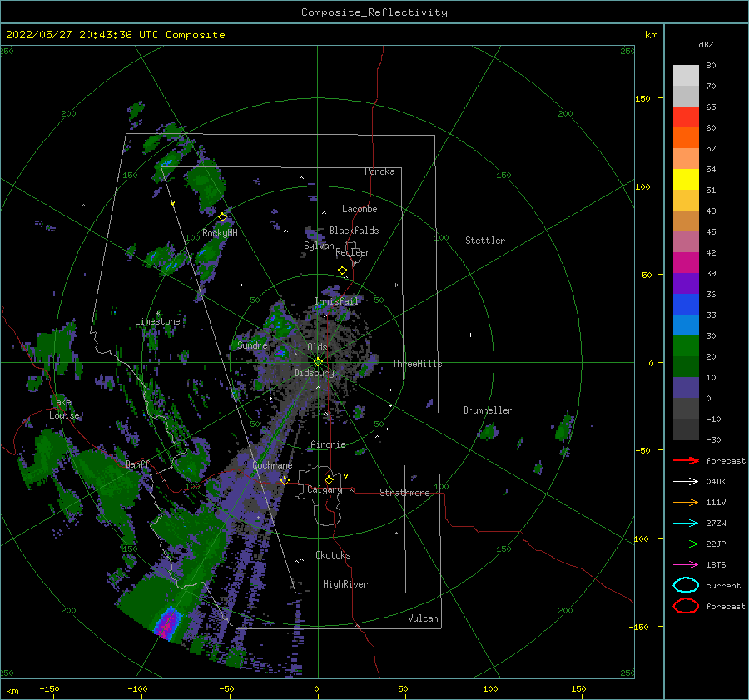This screenshot has height=700, width=749.
Task: Select the red 60-65 dBZ color swatch
Action: (x=686, y=117)
